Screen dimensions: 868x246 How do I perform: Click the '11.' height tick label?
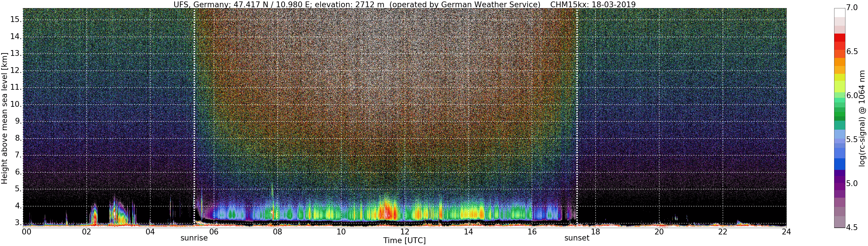tap(16, 87)
